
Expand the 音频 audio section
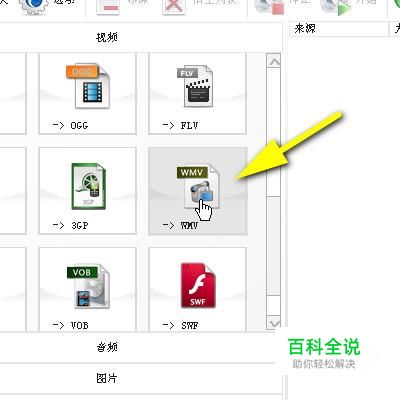(137, 347)
